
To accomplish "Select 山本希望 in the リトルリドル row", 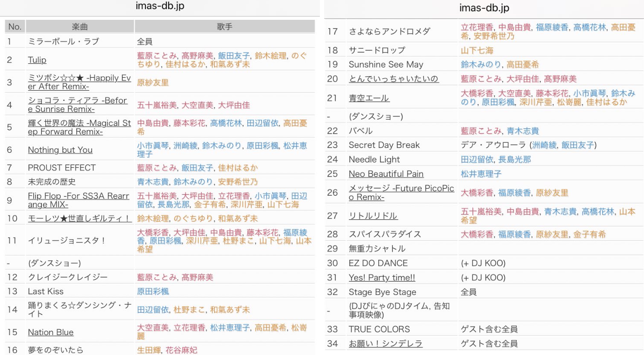I will tap(548, 216).
